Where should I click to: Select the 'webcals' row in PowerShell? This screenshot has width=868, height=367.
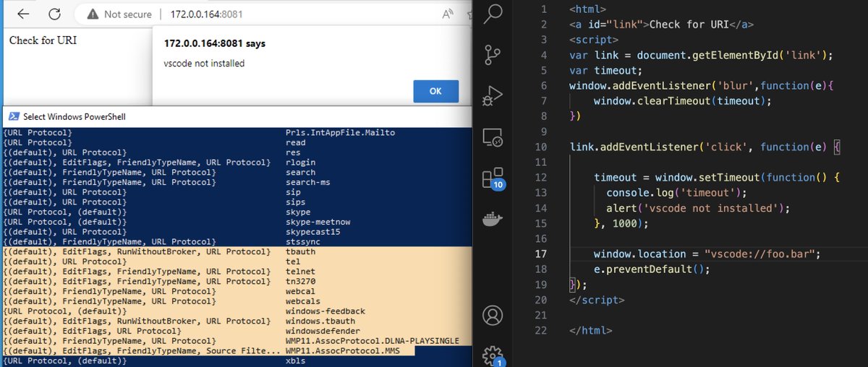point(162,301)
